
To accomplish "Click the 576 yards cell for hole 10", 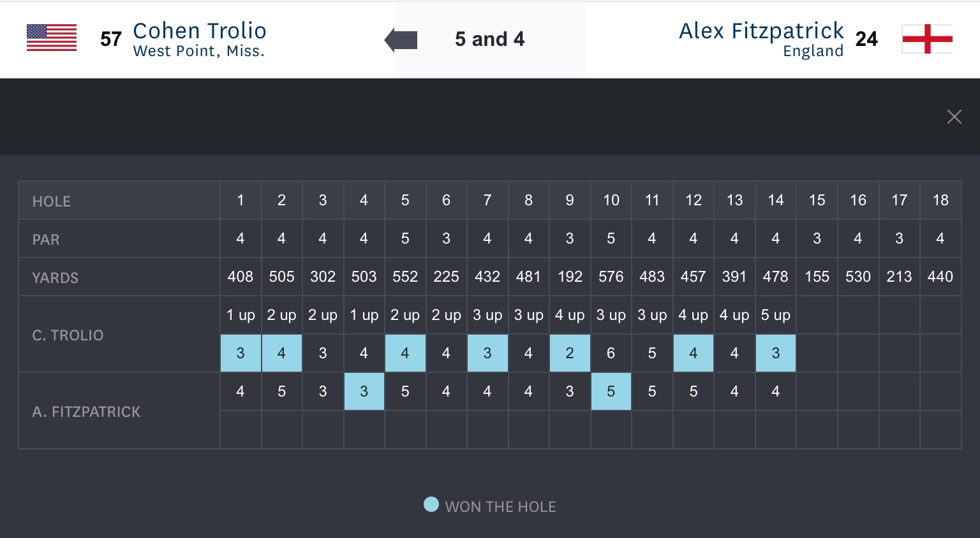I will tap(611, 277).
